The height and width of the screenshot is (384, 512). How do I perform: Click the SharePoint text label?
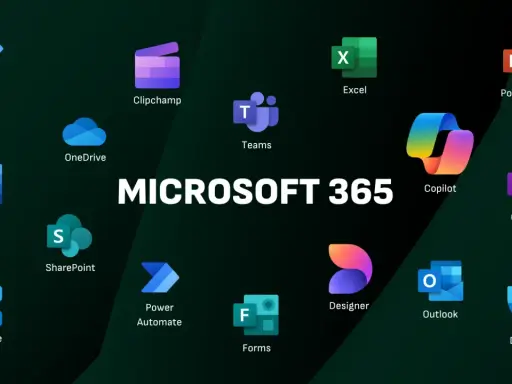tap(70, 268)
